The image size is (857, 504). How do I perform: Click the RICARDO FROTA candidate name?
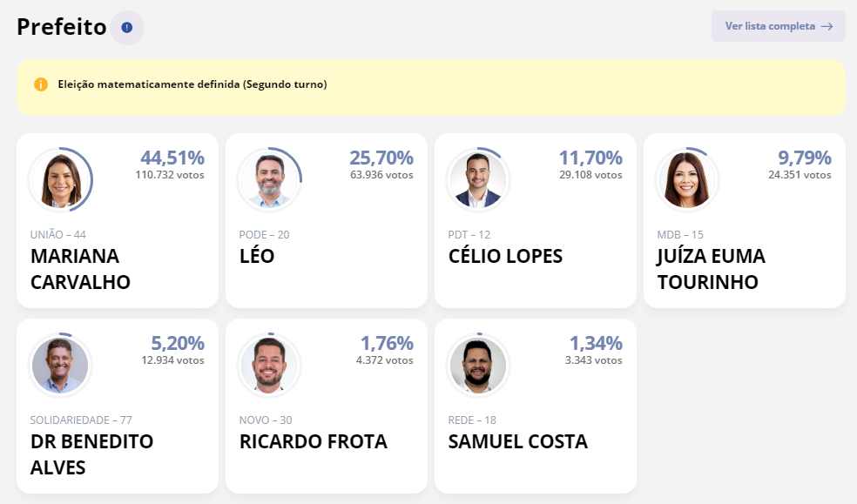tap(313, 441)
